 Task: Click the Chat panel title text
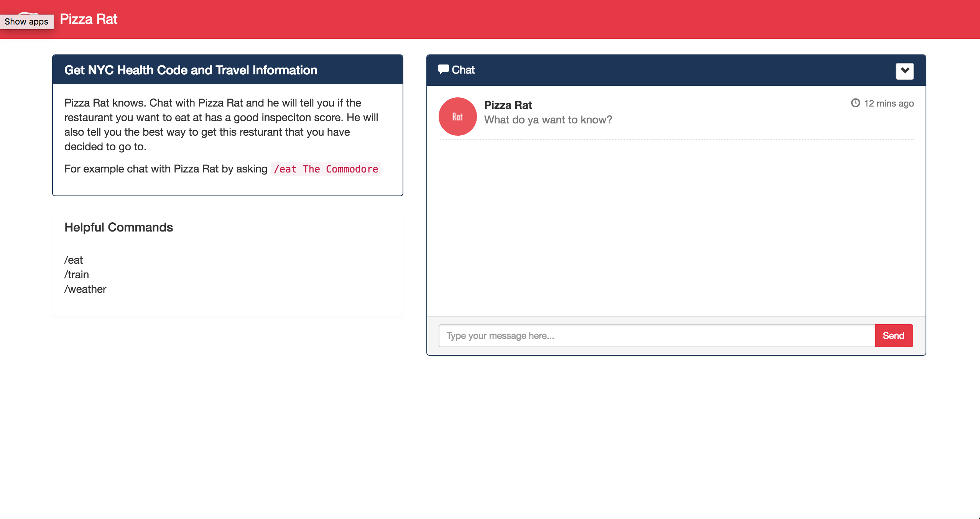[x=463, y=70]
